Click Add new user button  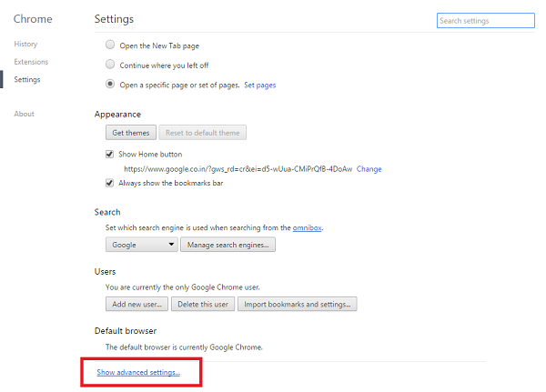(136, 304)
